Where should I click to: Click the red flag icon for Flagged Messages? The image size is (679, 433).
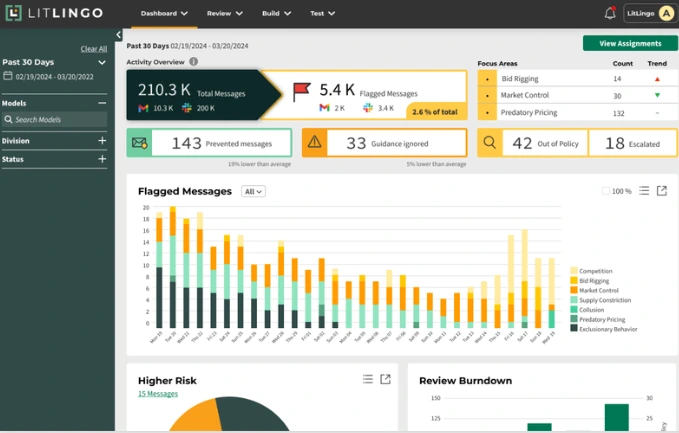pyautogui.click(x=301, y=92)
